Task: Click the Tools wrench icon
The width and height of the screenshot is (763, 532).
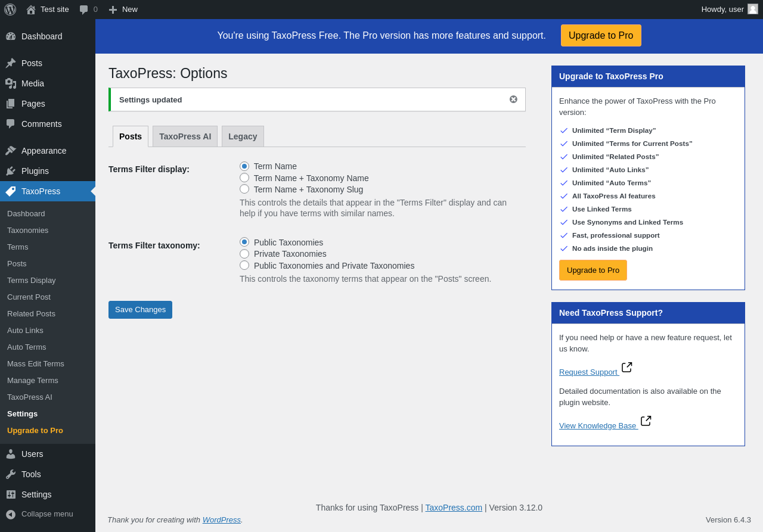Action: 11,474
